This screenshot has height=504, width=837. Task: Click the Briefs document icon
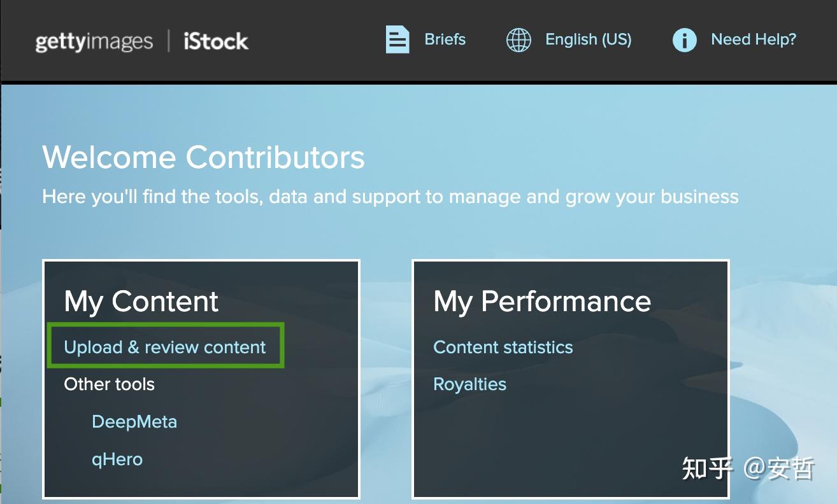[397, 39]
